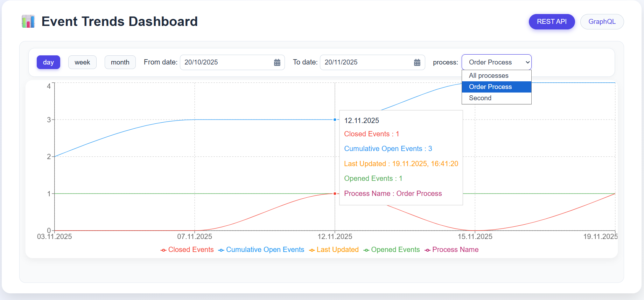Screen dimensions: 644x300
Task: Open the To date calendar picker icon
Action: click(417, 62)
